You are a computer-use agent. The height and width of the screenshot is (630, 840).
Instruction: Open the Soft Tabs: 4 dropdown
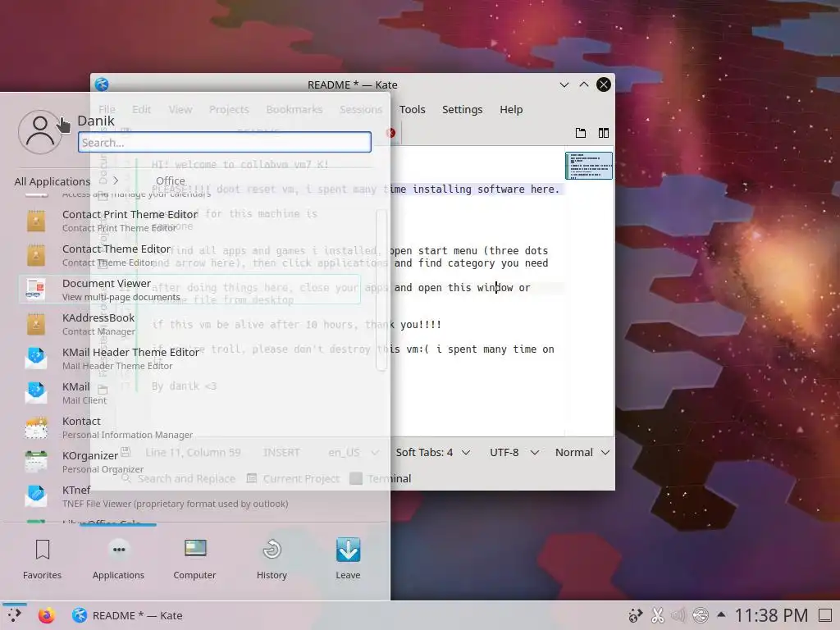(433, 452)
